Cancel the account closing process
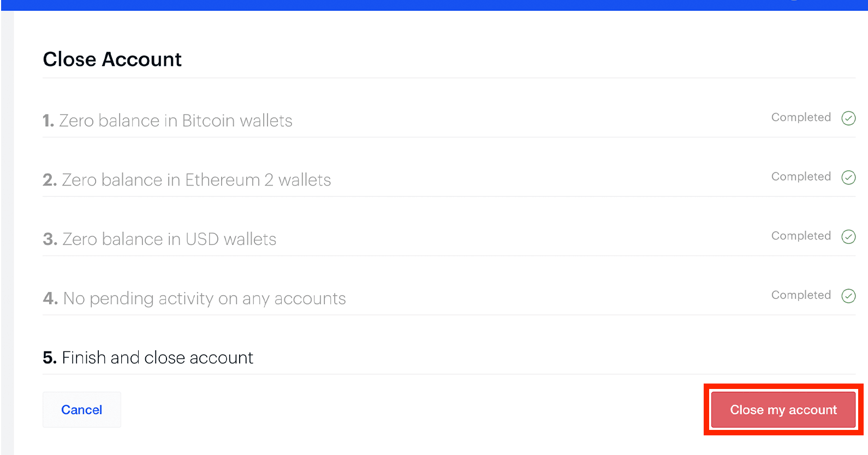 click(82, 410)
